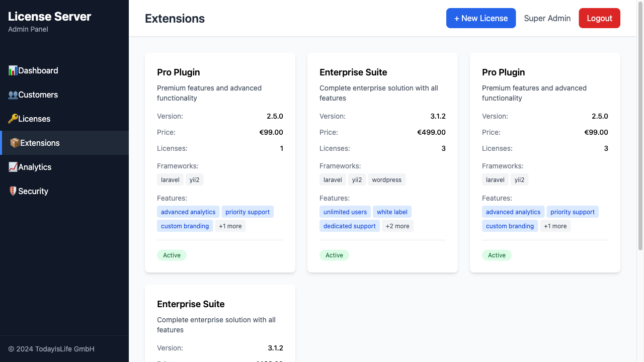Expand the +2 more features on Enterprise Suite
Image resolution: width=644 pixels, height=362 pixels.
pos(397,226)
